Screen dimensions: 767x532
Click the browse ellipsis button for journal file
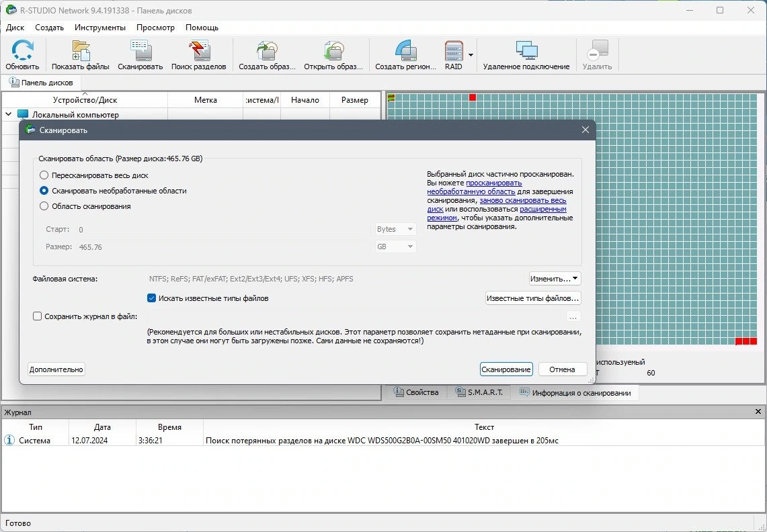[573, 317]
